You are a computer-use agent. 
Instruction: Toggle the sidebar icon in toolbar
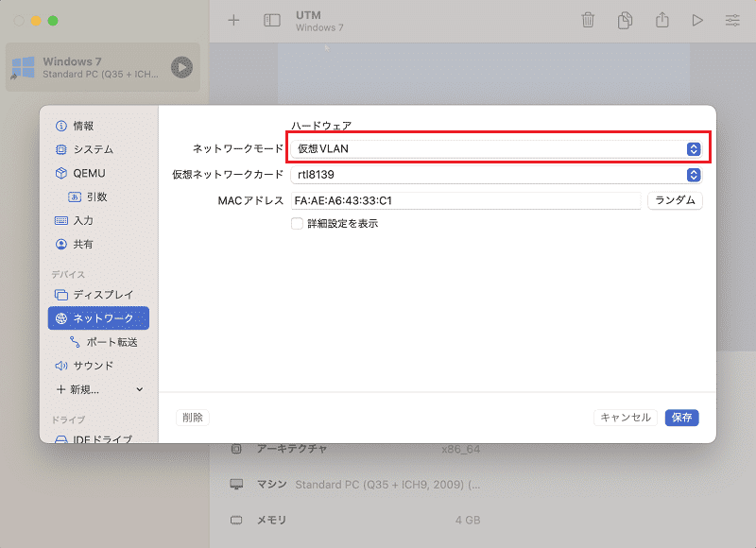(x=272, y=20)
